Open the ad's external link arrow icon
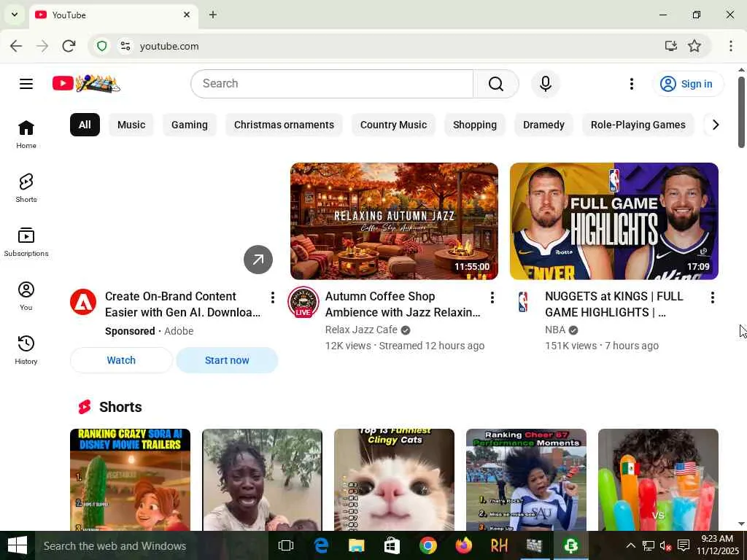The width and height of the screenshot is (747, 560). click(258, 260)
